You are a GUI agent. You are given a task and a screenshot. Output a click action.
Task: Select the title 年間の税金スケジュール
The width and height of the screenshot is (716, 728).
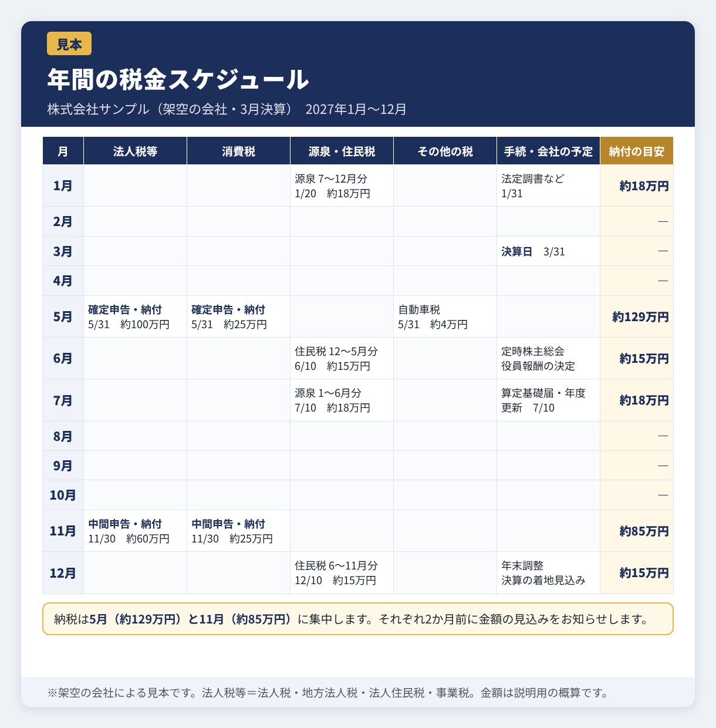[x=178, y=79]
